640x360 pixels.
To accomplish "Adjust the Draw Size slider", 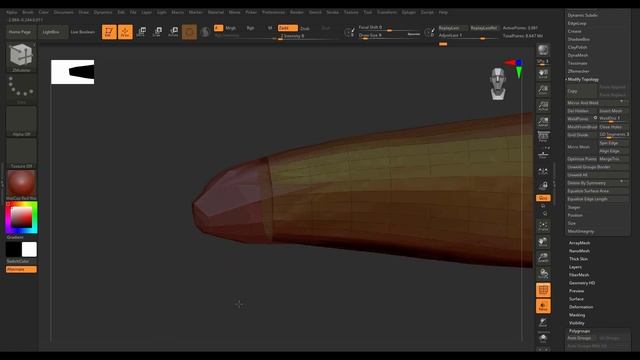I will 389,35.
